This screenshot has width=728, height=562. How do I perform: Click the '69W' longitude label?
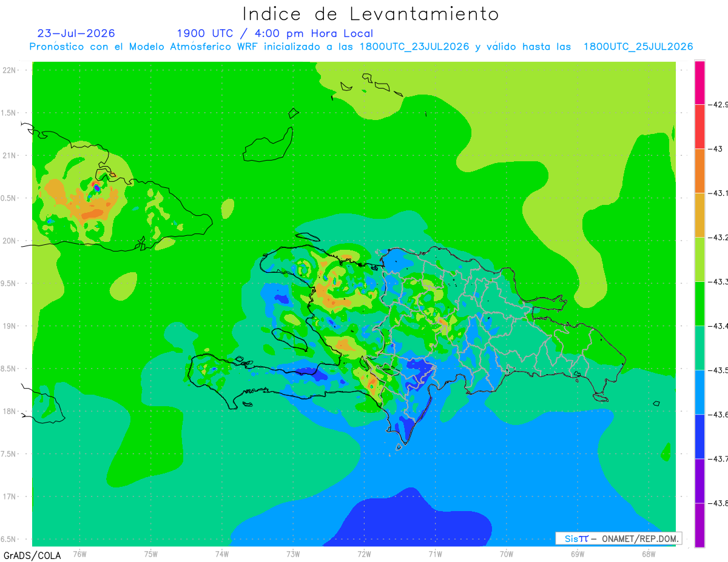(x=578, y=554)
